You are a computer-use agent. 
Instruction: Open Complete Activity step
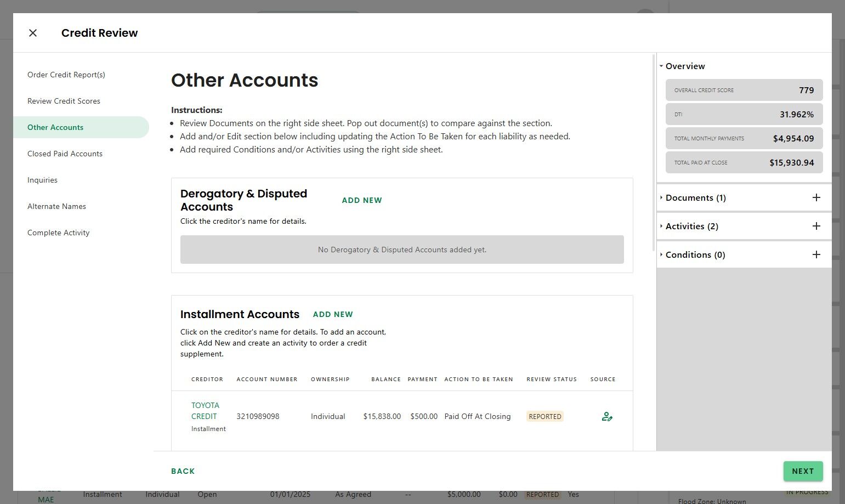point(58,233)
